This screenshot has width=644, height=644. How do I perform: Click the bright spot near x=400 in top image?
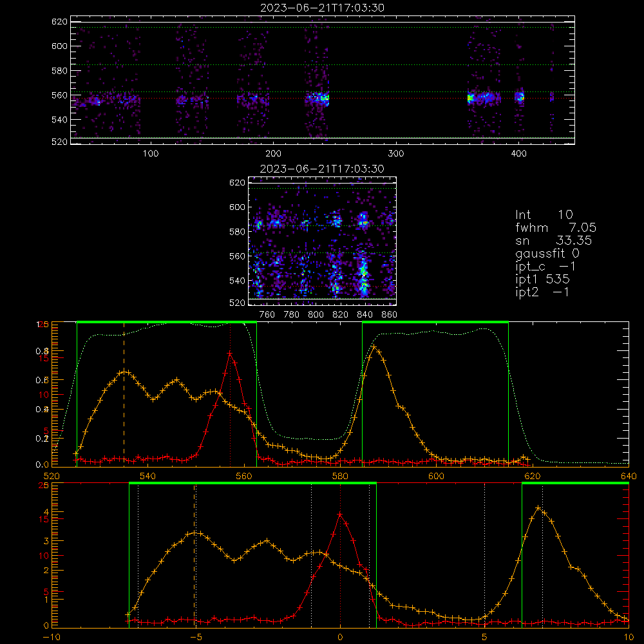[x=520, y=97]
